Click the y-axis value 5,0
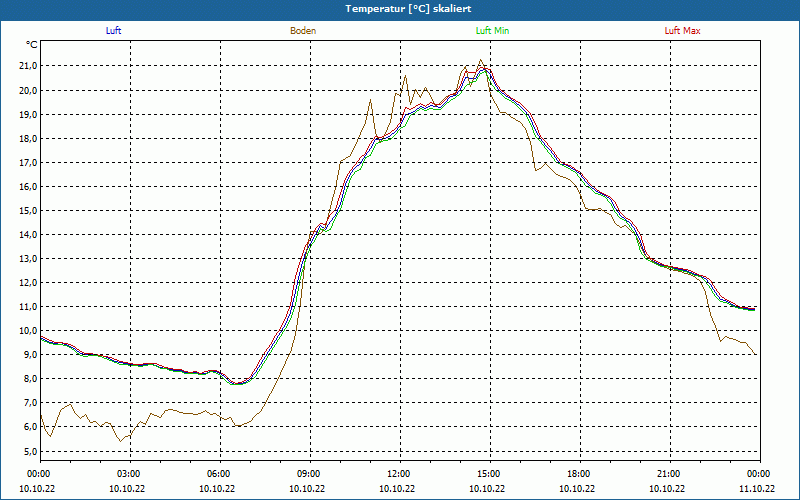Image resolution: width=800 pixels, height=500 pixels. point(30,451)
